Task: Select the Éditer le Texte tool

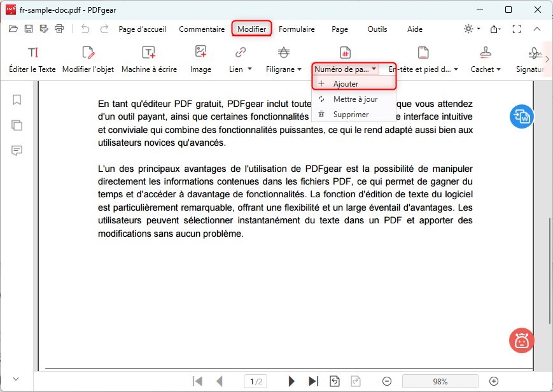Action: tap(32, 59)
